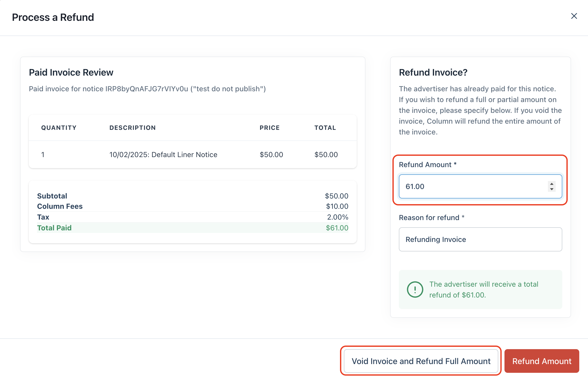
Task: Click the QUANTITY column header
Action: click(59, 128)
